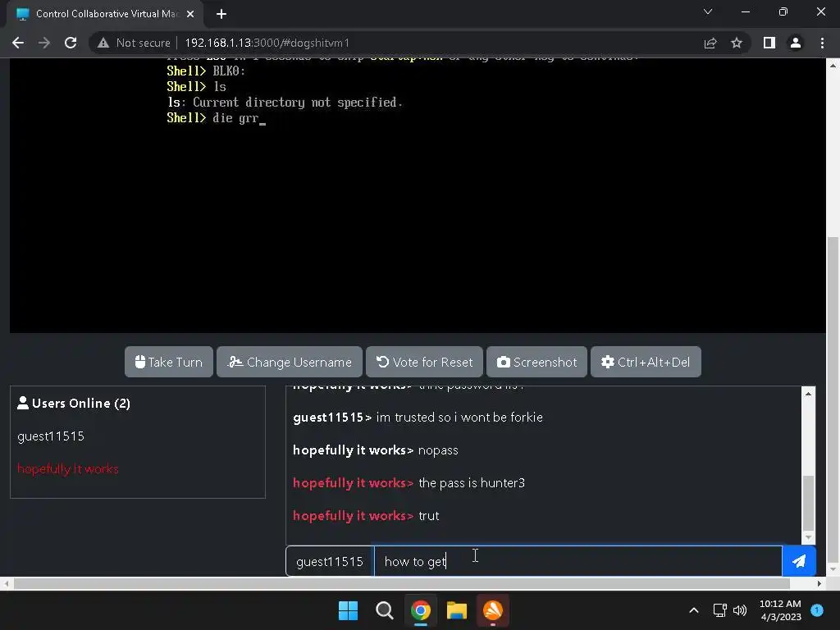Focus the chat message input field
Viewport: 840px width, 630px height.
coord(578,561)
